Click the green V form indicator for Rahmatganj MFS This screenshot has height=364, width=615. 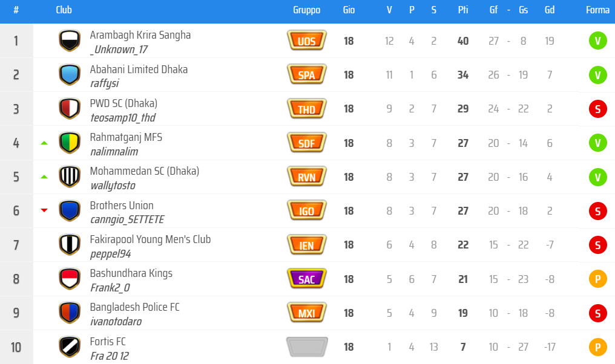(597, 143)
